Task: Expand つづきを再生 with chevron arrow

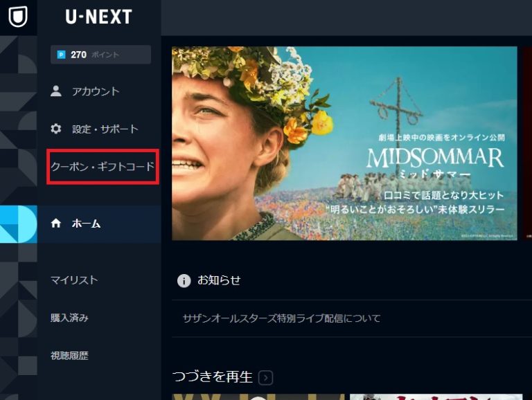Action: coord(266,378)
